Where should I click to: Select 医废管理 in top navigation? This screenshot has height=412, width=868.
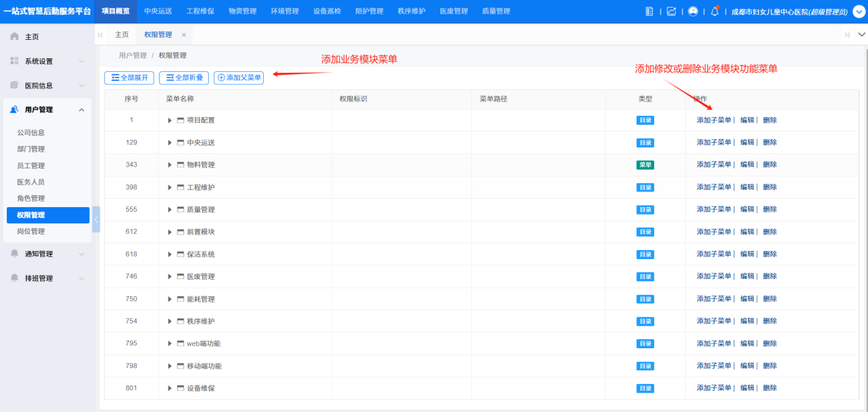click(454, 12)
